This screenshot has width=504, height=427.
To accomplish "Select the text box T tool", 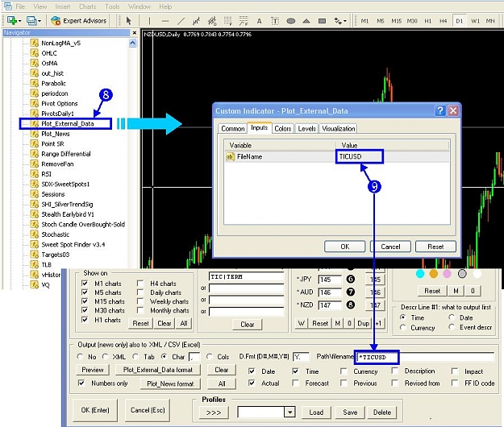I will click(x=275, y=21).
